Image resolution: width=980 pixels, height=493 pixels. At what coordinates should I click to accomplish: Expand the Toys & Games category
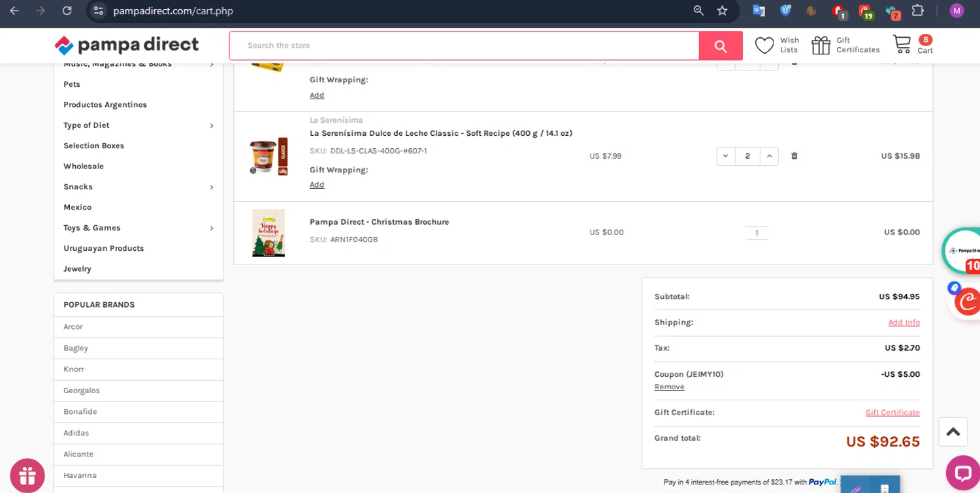(212, 228)
